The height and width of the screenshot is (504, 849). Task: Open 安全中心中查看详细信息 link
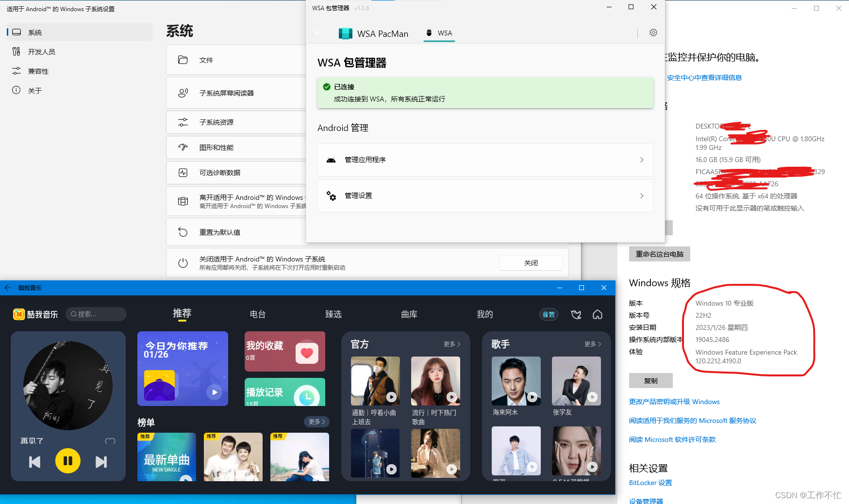[x=704, y=78]
